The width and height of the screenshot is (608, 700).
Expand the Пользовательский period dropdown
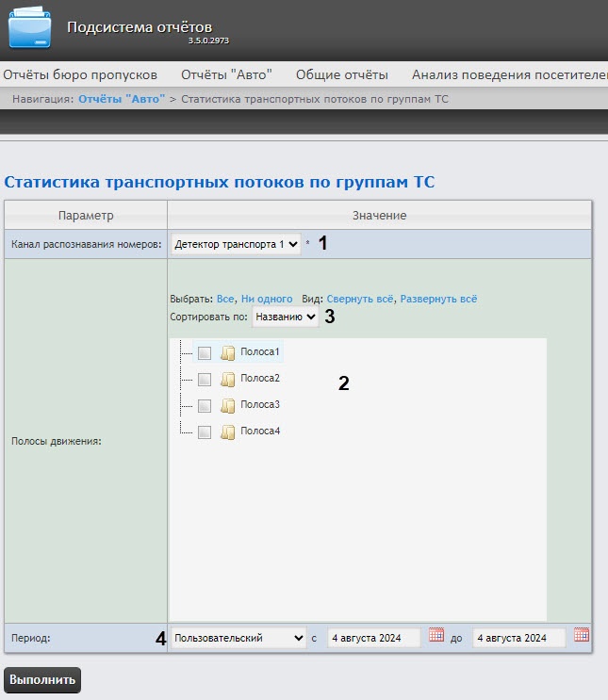coord(239,638)
